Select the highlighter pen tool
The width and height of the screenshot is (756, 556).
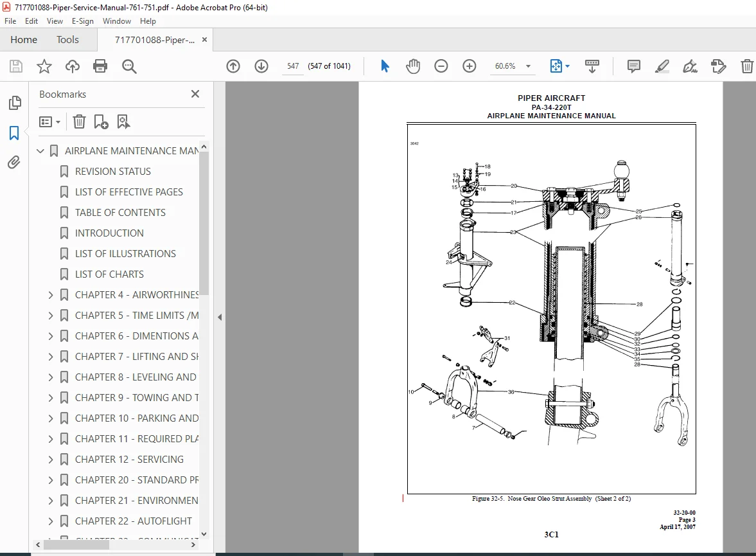[x=662, y=66]
